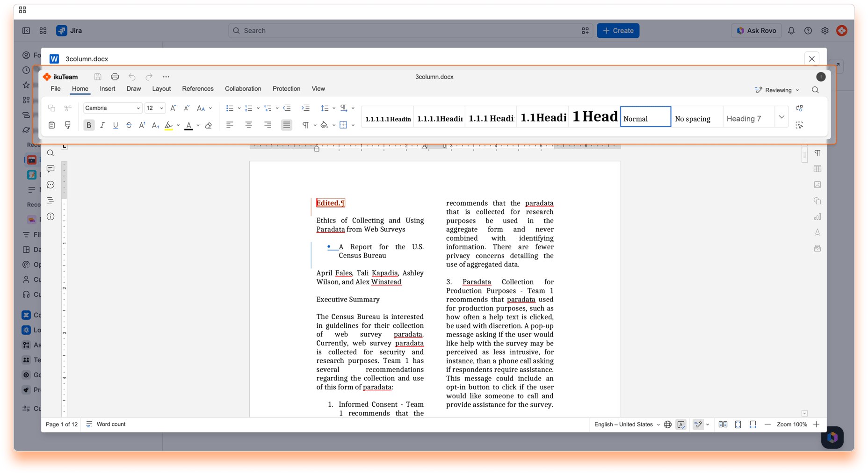Image resolution: width=868 pixels, height=474 pixels.
Task: Open the Cambria font name dropdown
Action: [x=138, y=108]
